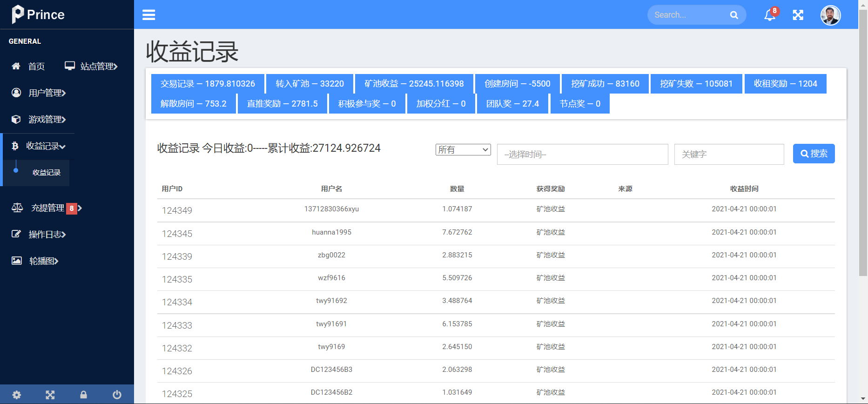Click username 13712830366xyu
Screen dimensions: 868x404
point(331,209)
